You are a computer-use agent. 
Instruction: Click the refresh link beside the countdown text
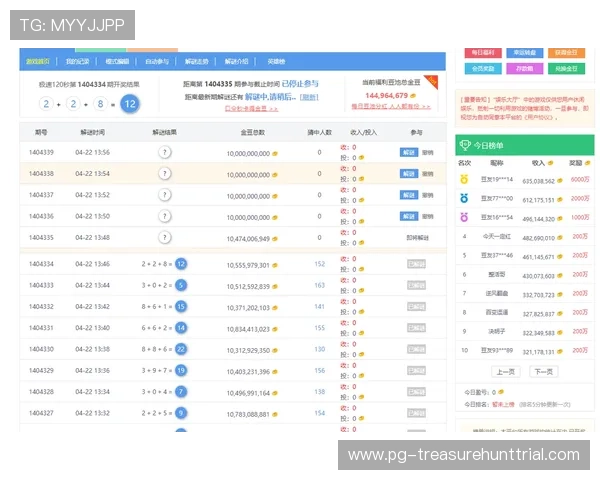[x=309, y=97]
